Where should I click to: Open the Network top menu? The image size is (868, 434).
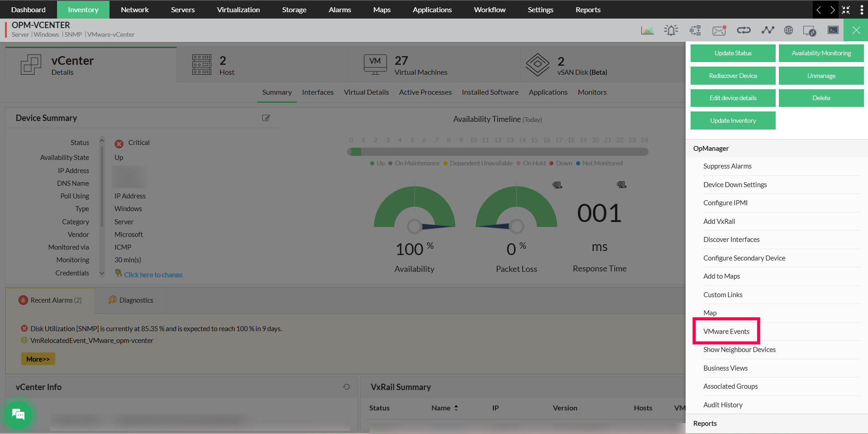coord(135,10)
